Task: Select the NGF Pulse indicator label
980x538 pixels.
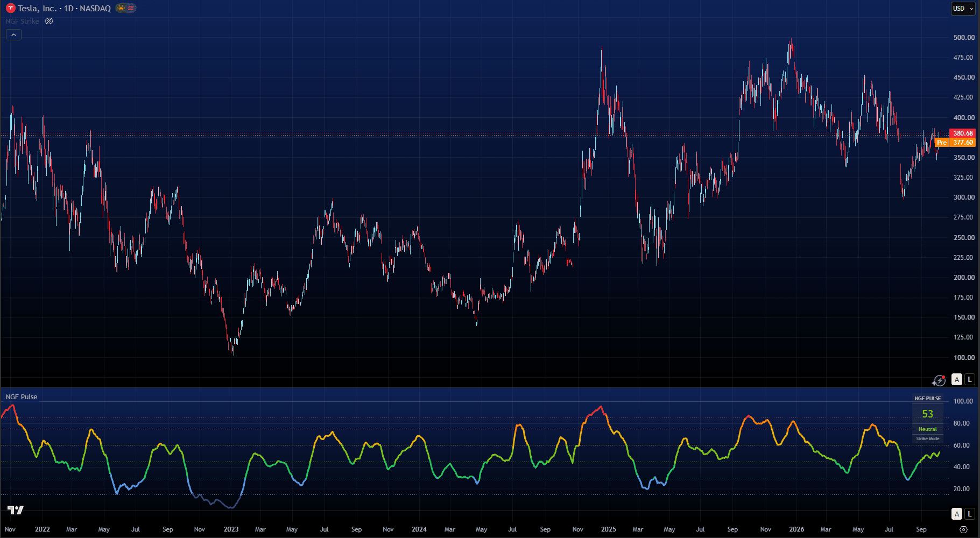Action: 22,397
